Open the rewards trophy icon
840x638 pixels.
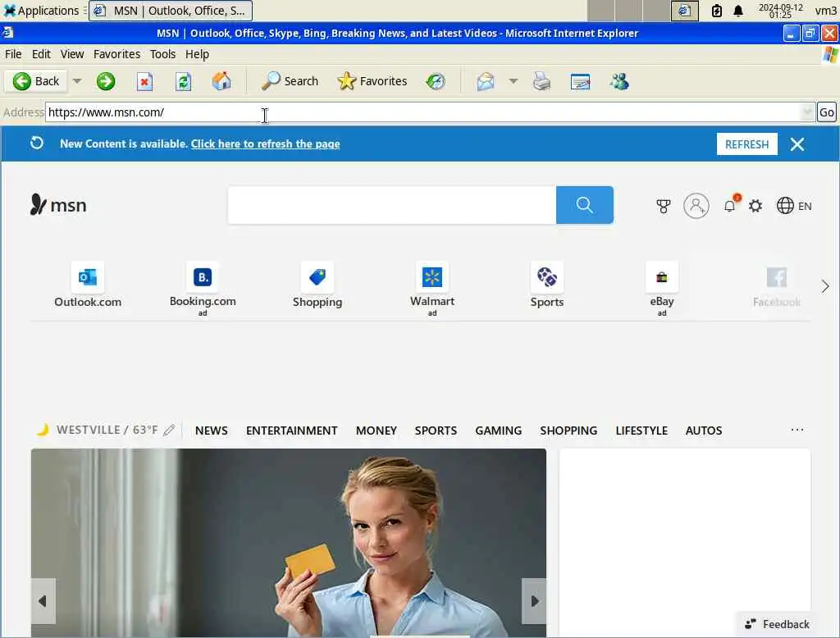tap(663, 206)
